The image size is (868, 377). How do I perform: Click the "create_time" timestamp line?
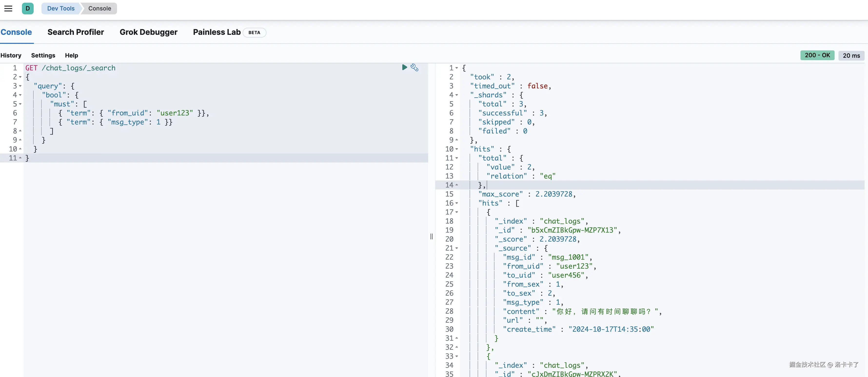click(578, 330)
